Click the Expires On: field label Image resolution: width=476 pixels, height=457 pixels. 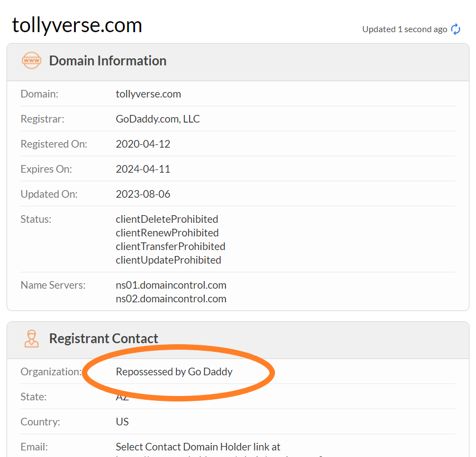coord(46,169)
